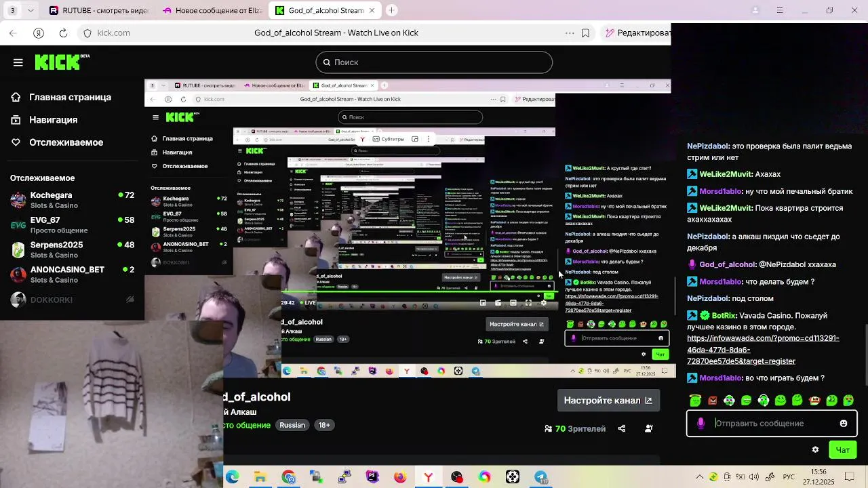Click the Russian language tag
This screenshot has height=488, width=868.
[292, 425]
